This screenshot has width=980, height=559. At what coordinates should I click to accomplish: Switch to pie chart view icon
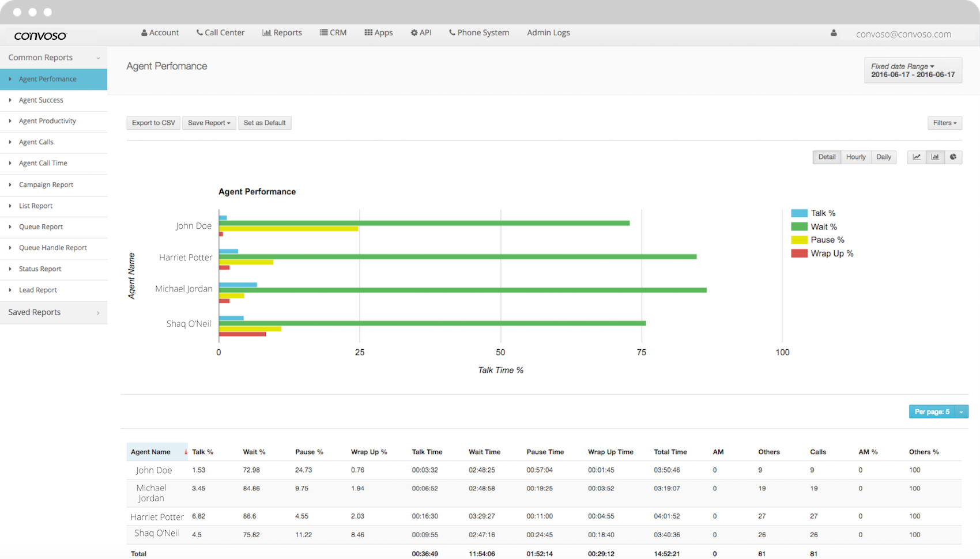click(953, 157)
